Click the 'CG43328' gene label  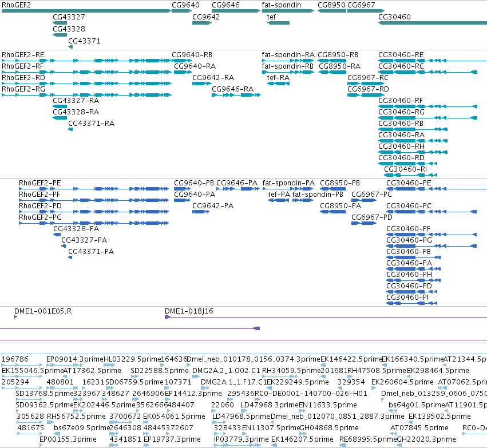click(x=69, y=29)
